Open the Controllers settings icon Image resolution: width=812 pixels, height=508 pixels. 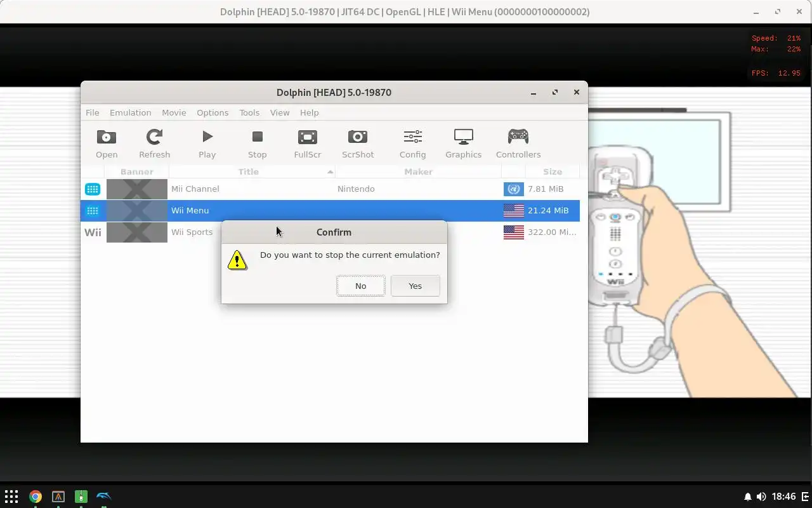pos(518,144)
